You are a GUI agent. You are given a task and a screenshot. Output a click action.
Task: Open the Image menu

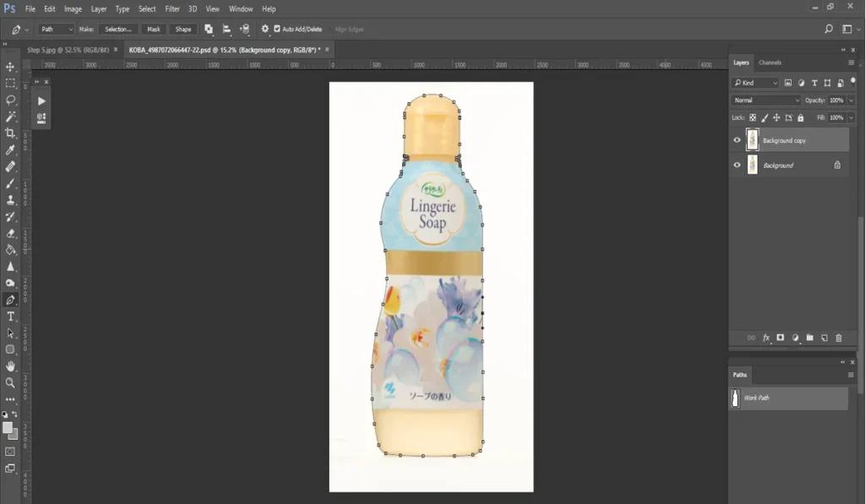point(73,8)
